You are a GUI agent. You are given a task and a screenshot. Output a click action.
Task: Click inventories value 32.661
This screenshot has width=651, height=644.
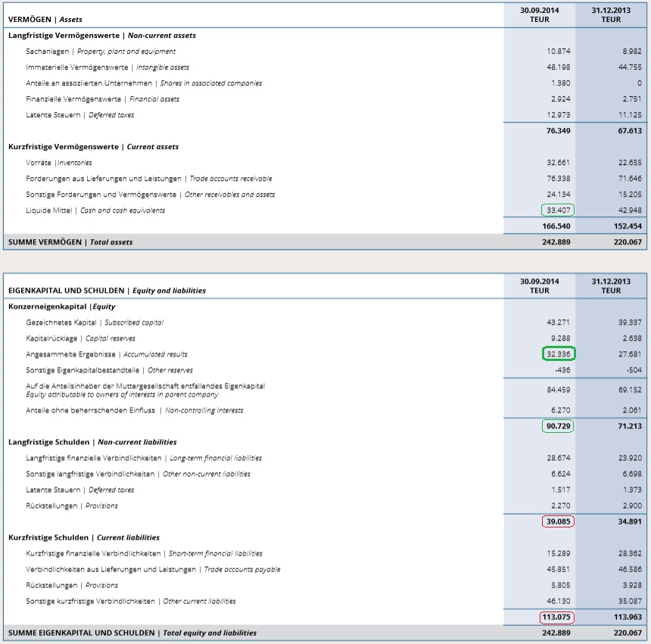point(559,163)
